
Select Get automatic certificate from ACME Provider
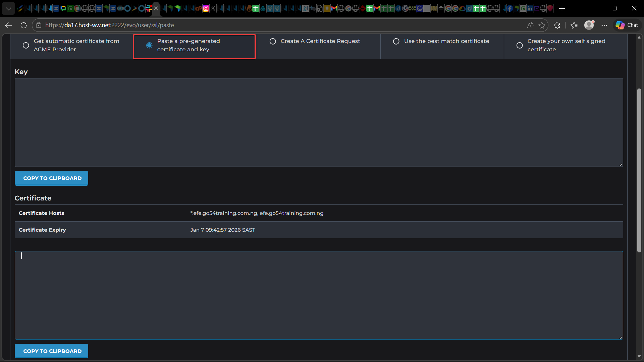(x=26, y=46)
